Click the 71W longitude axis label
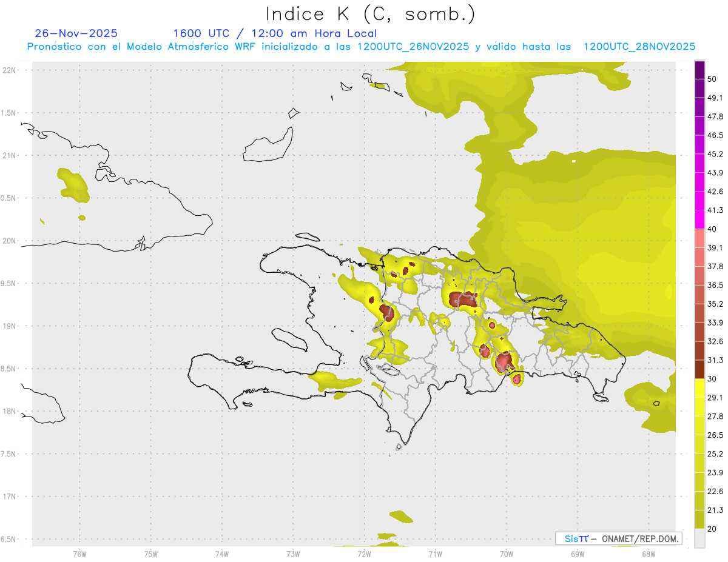 (x=435, y=554)
